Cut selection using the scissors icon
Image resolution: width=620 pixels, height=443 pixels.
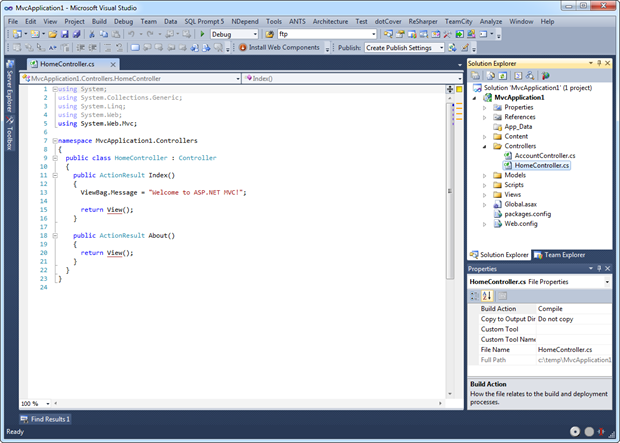point(92,34)
